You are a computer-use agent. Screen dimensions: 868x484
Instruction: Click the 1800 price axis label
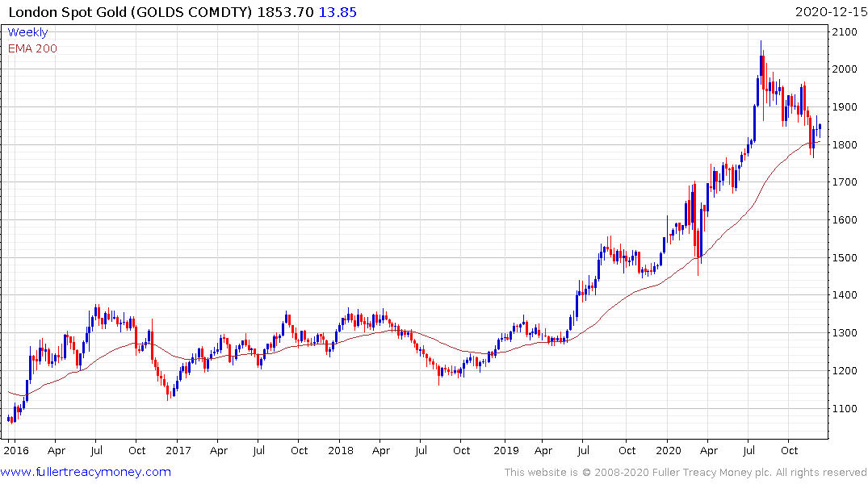coord(845,145)
